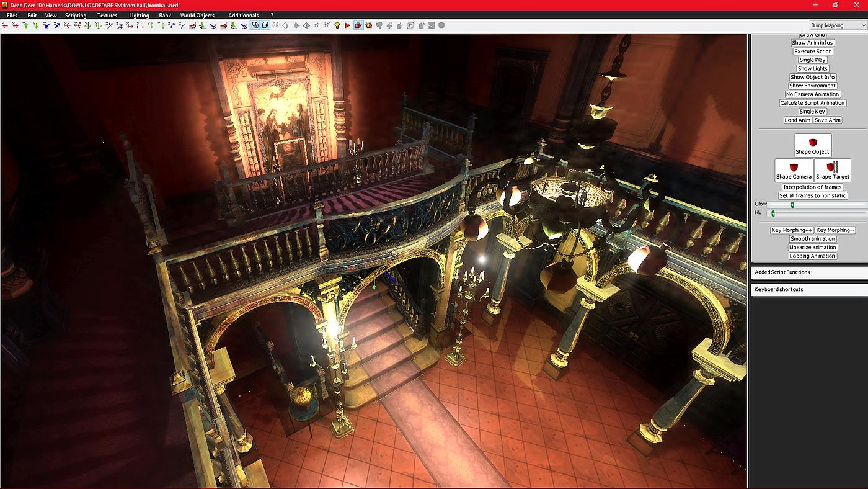Click the Single Play button
The height and width of the screenshot is (489, 868).
point(812,60)
